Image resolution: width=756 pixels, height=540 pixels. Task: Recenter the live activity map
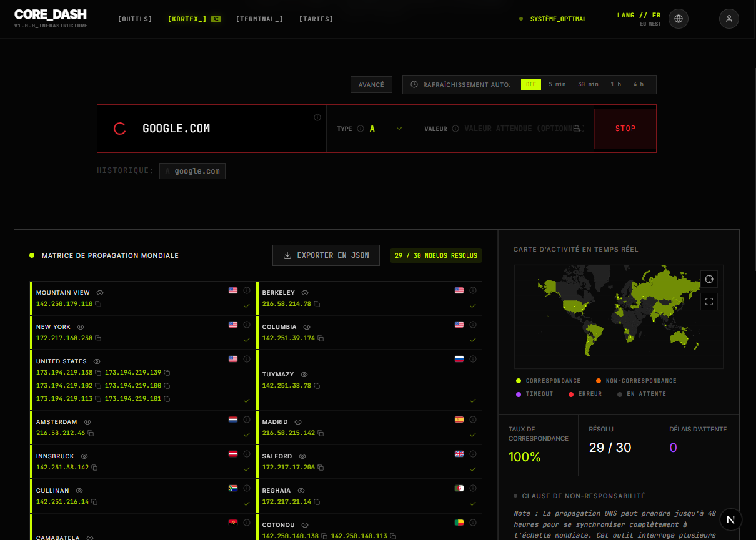(709, 279)
